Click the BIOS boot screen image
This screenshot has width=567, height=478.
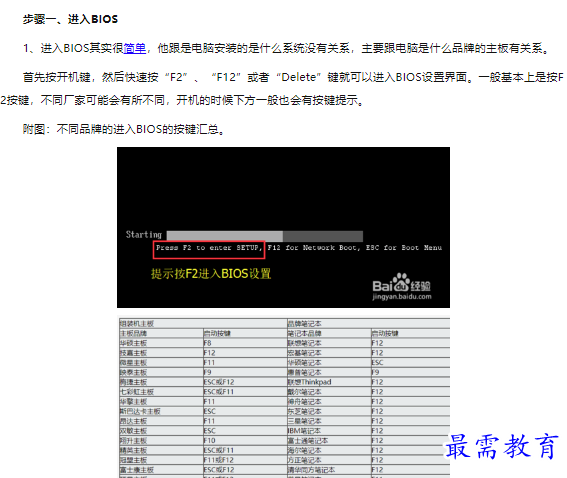tap(284, 227)
